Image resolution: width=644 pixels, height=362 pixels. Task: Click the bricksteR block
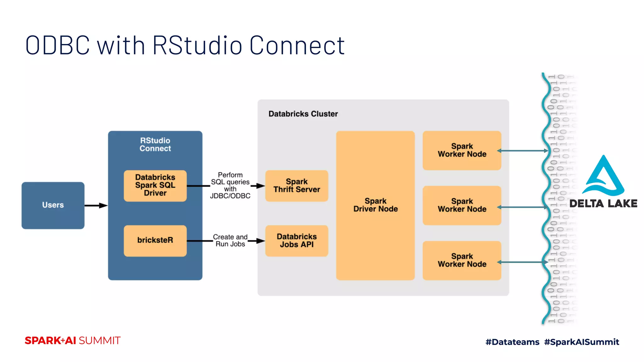[155, 240]
